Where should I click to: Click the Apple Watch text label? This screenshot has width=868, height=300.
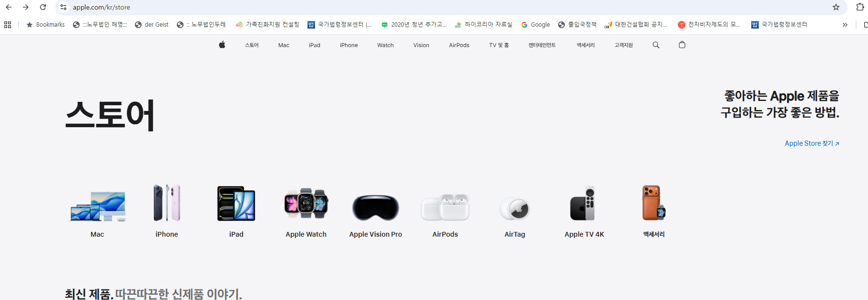click(306, 234)
